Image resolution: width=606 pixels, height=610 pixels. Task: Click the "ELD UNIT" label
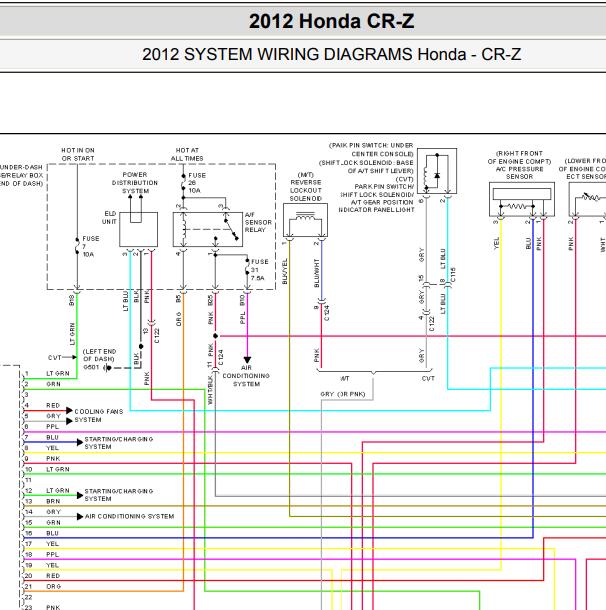point(109,218)
